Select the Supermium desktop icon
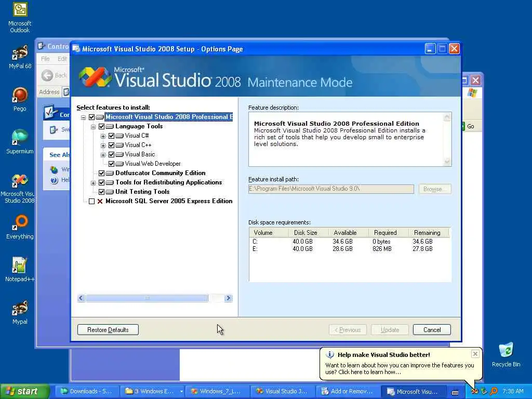532x399 pixels. (20, 142)
